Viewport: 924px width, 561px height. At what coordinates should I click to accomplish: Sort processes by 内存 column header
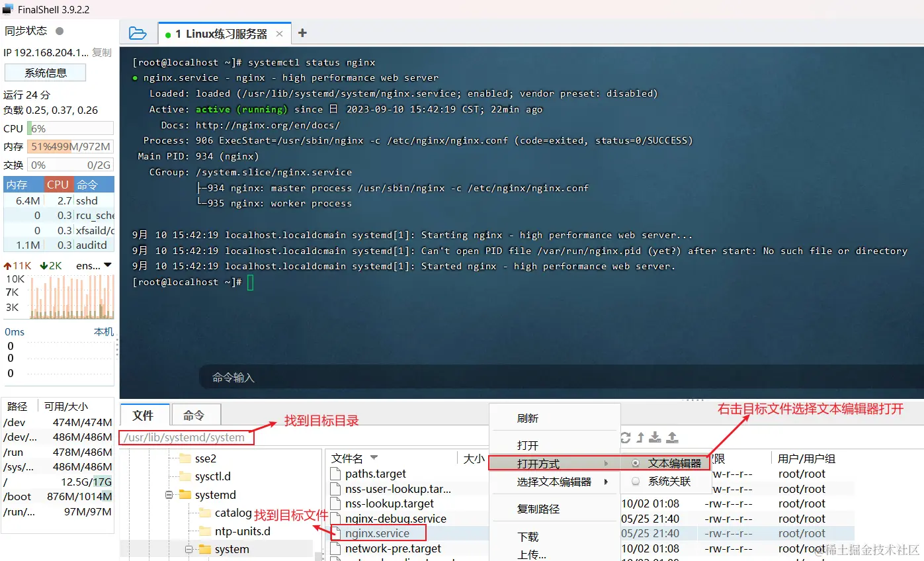(x=24, y=185)
